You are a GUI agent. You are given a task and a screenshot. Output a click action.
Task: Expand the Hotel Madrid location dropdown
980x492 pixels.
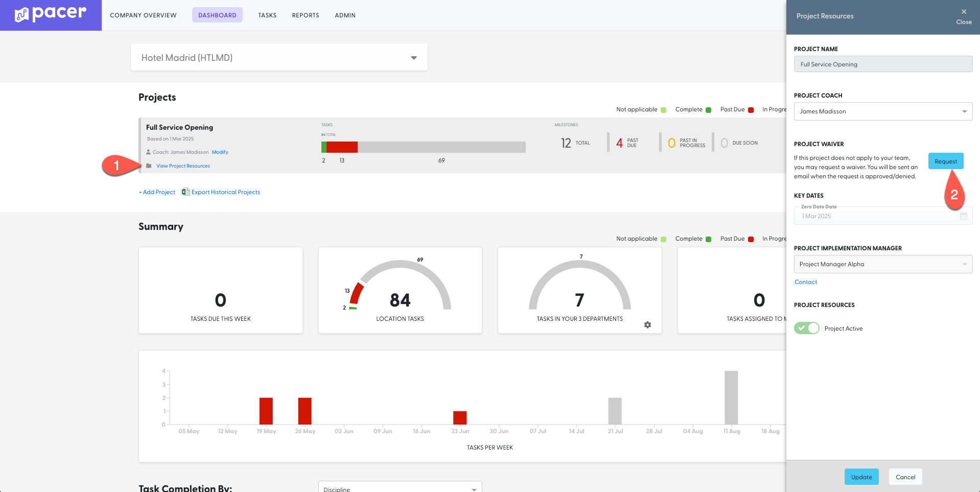[x=413, y=58]
